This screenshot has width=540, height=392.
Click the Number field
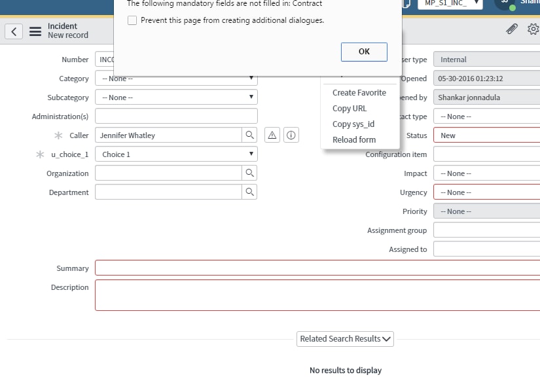(x=105, y=60)
